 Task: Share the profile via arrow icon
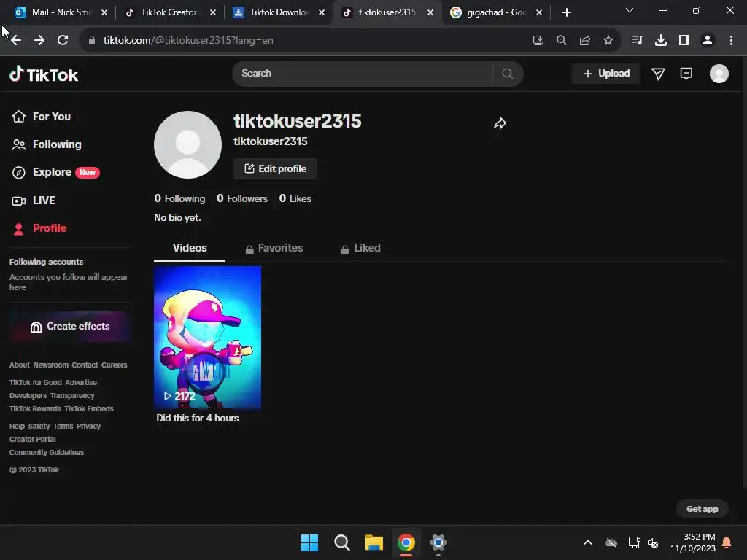(x=500, y=123)
